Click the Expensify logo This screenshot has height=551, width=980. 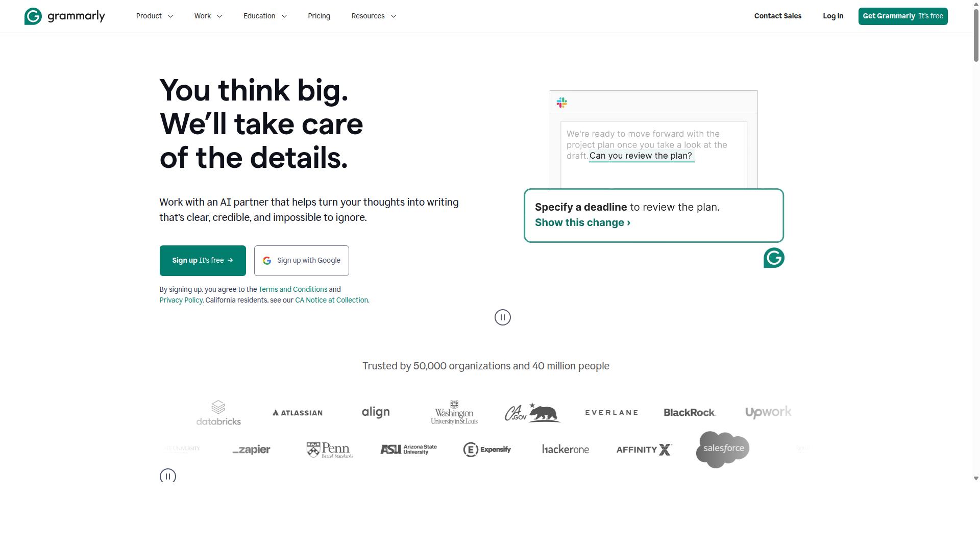pos(487,449)
